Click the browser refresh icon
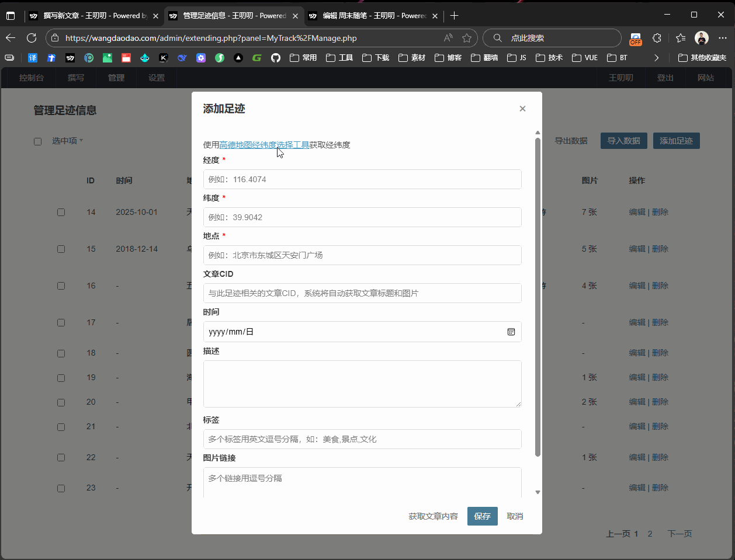The width and height of the screenshot is (735, 560). 32,38
